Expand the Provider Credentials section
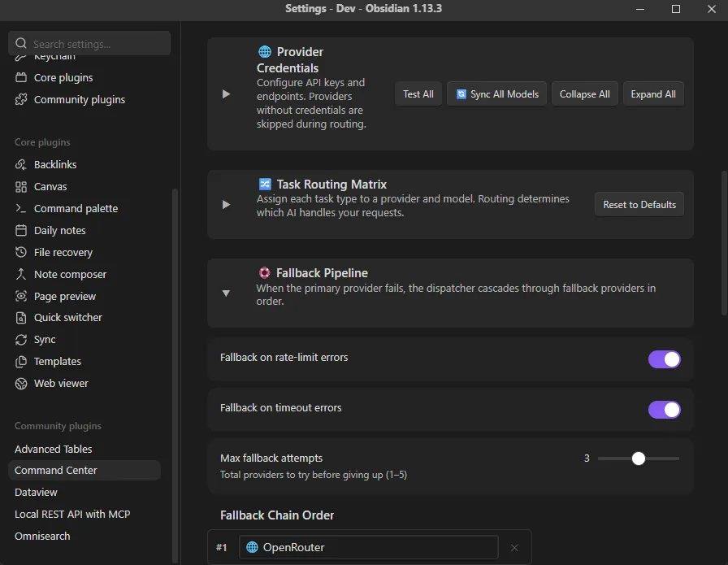This screenshot has width=728, height=565. coord(226,94)
